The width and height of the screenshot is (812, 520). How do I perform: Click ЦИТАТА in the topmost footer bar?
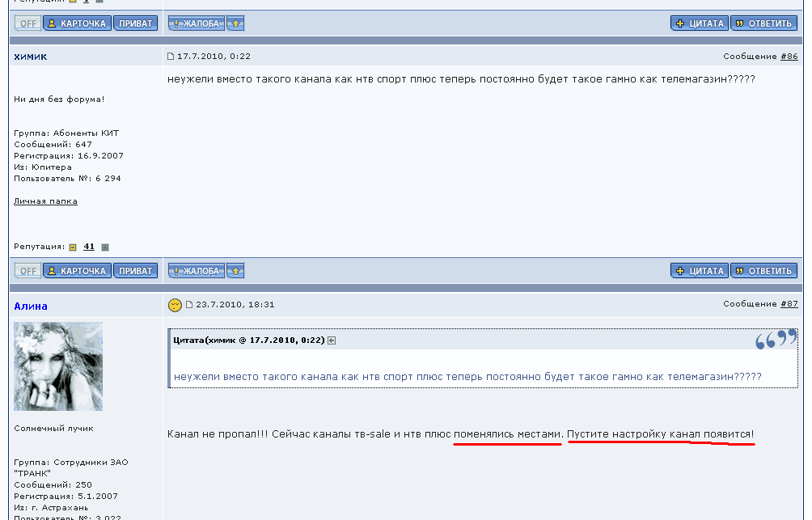coord(700,23)
